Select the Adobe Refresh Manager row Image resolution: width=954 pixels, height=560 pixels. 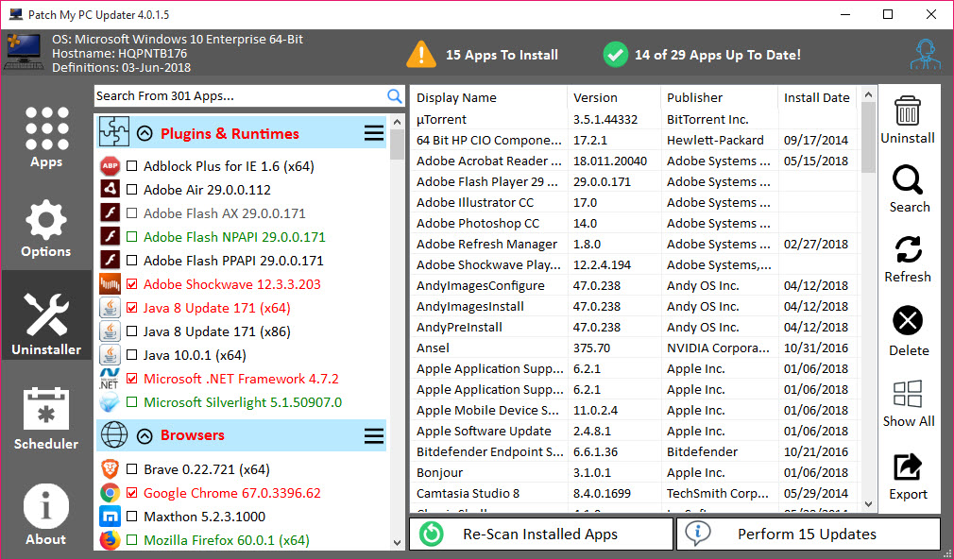[x=635, y=244]
